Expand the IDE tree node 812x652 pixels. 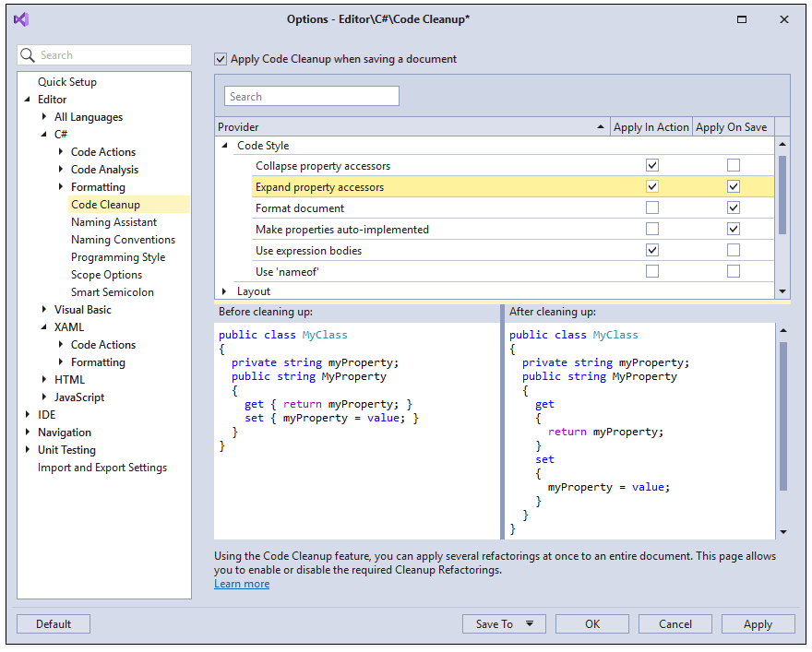[x=27, y=414]
